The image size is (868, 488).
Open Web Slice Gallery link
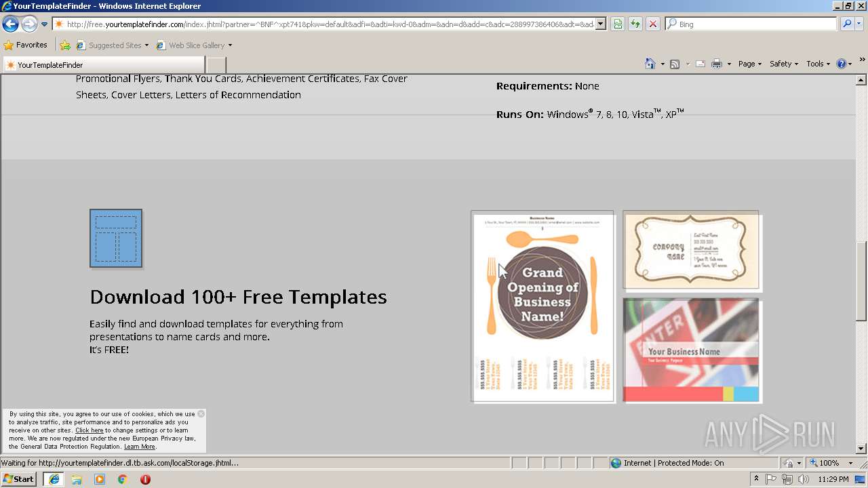(191, 45)
